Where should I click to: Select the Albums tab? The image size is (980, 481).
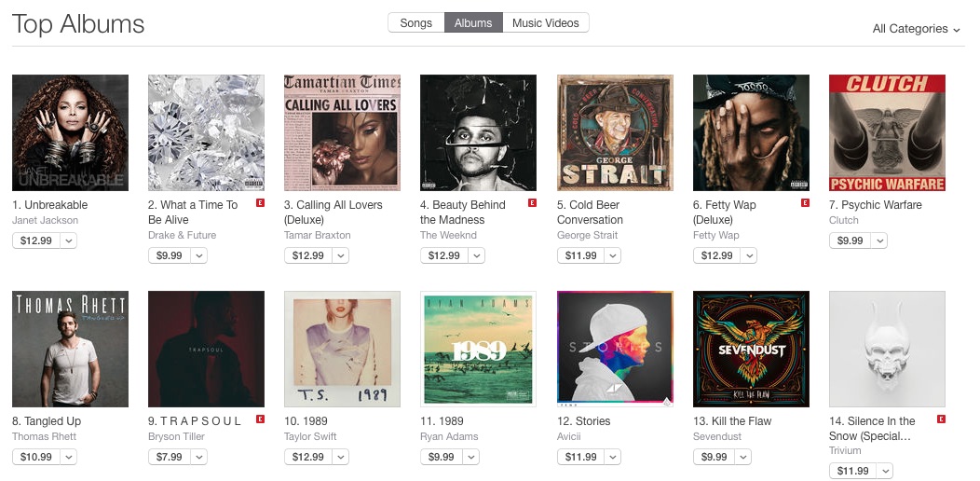pos(473,23)
